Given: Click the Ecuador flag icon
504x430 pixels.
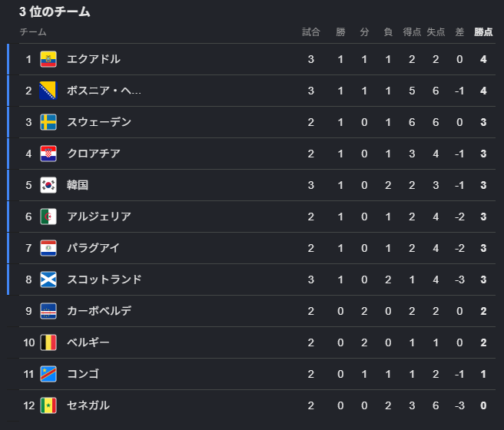Looking at the screenshot, I should tap(48, 59).
